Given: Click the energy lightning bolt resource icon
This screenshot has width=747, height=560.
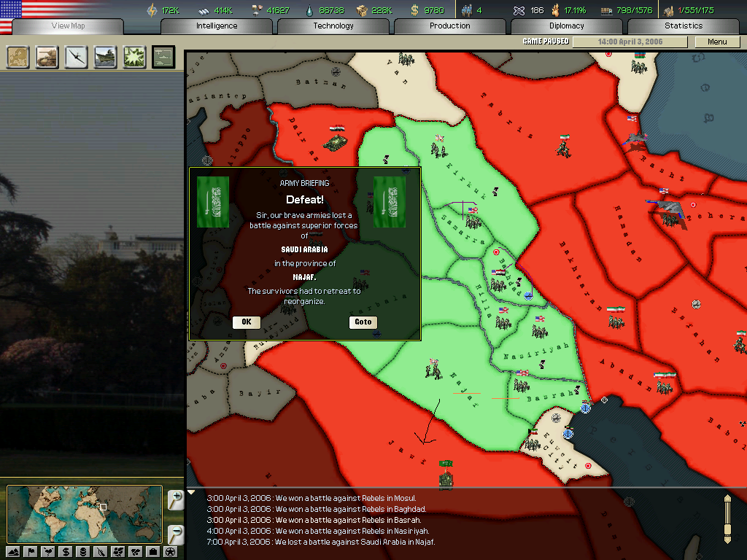Looking at the screenshot, I should point(152,10).
